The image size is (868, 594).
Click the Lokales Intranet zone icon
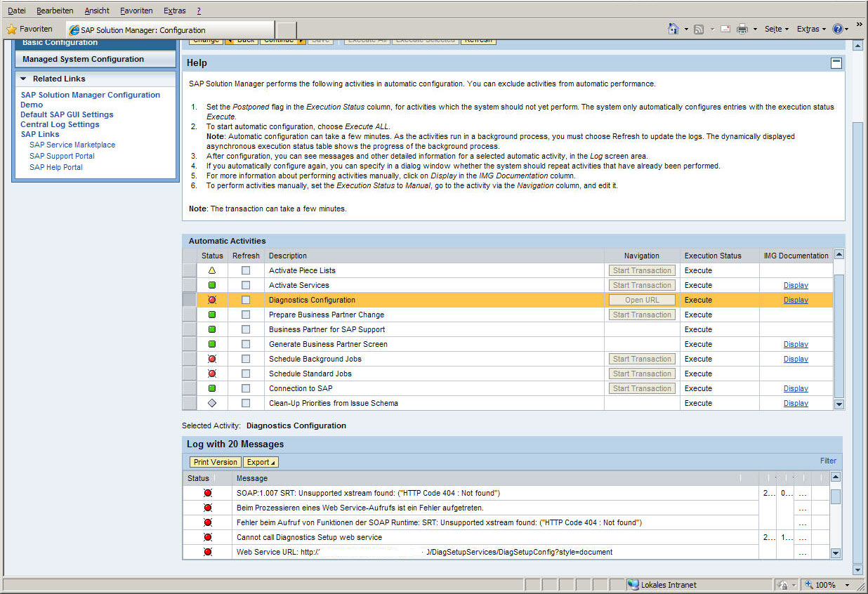[x=633, y=585]
